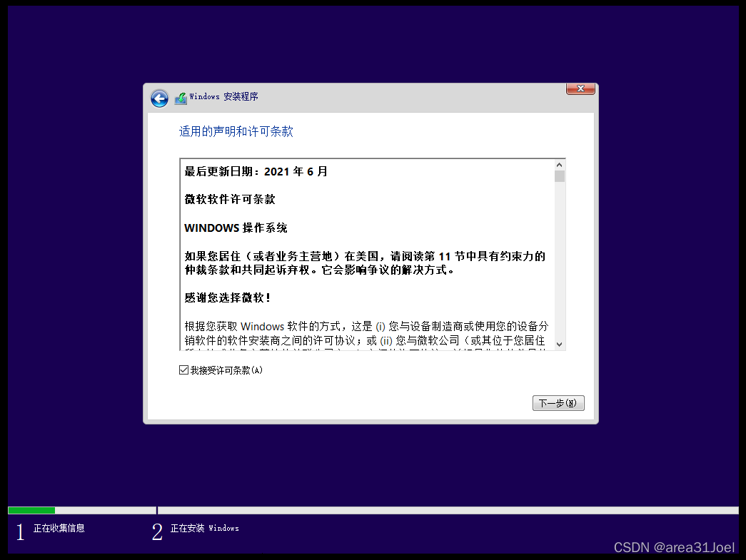Click the line 最后更新日期: 2021 年 6 月
The height and width of the screenshot is (560, 746).
click(256, 172)
